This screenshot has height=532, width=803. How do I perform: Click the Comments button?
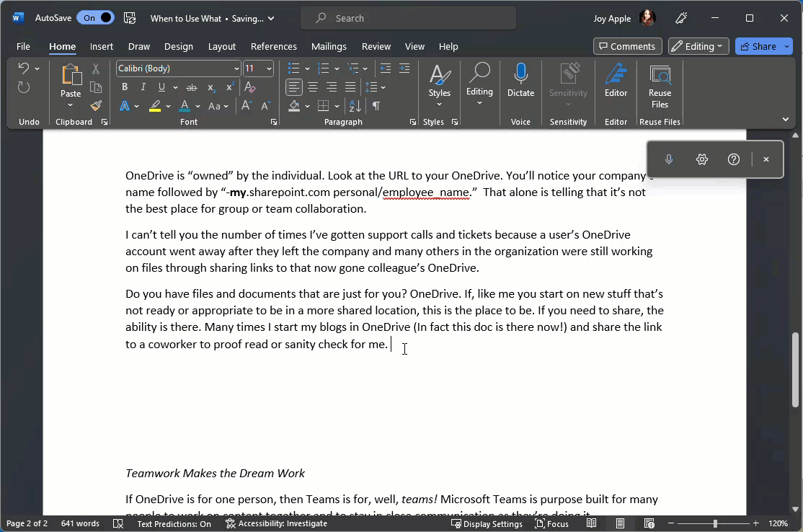tap(627, 46)
